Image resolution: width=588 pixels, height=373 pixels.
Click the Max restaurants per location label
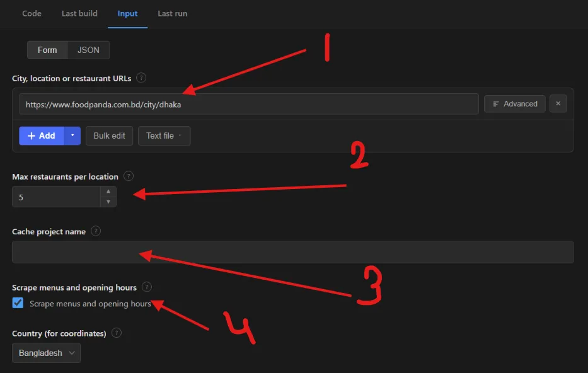(x=66, y=176)
